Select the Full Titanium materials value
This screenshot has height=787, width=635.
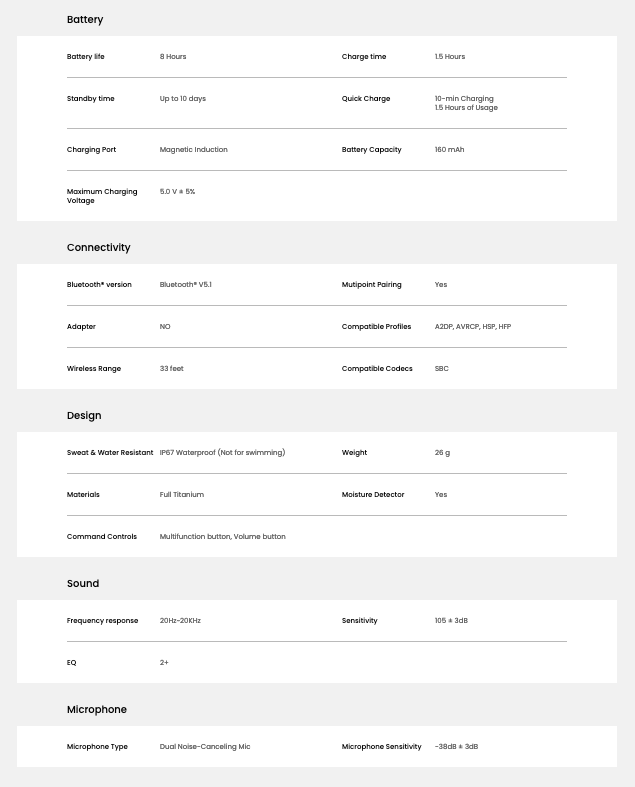click(181, 495)
